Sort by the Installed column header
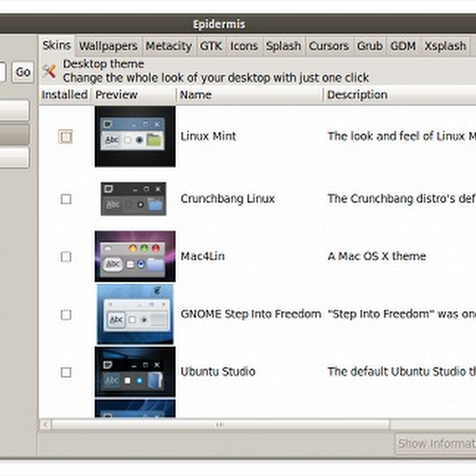 [x=65, y=95]
